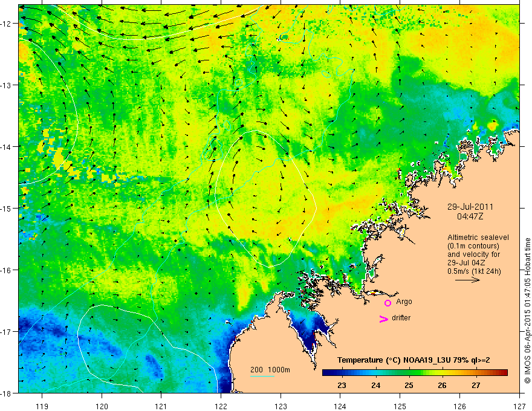
Task: Click the 'drifter' legend label
Action: tap(401, 318)
